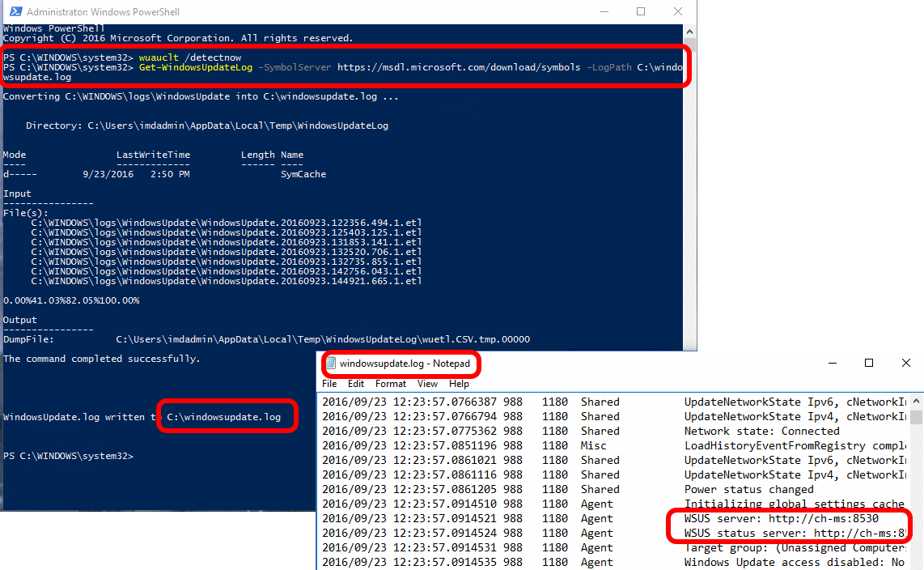Expand the Format menu

click(391, 384)
